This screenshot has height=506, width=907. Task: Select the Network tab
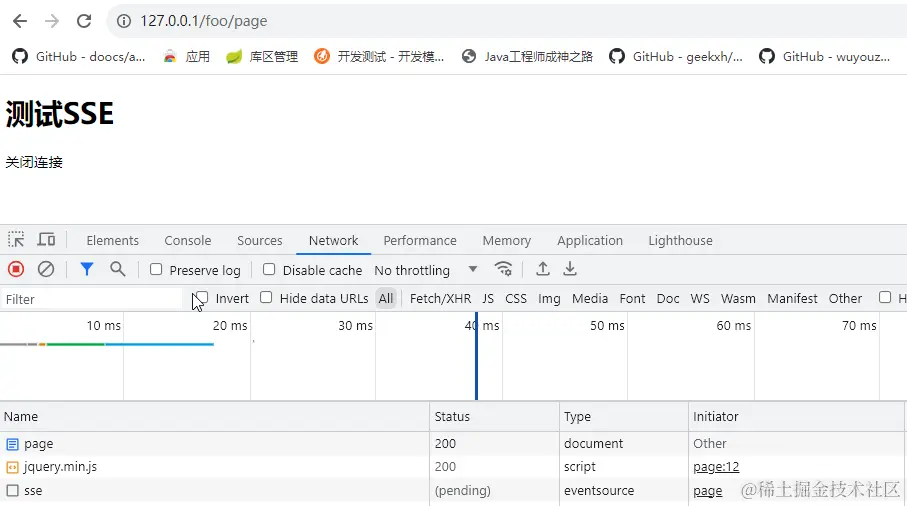click(x=333, y=241)
